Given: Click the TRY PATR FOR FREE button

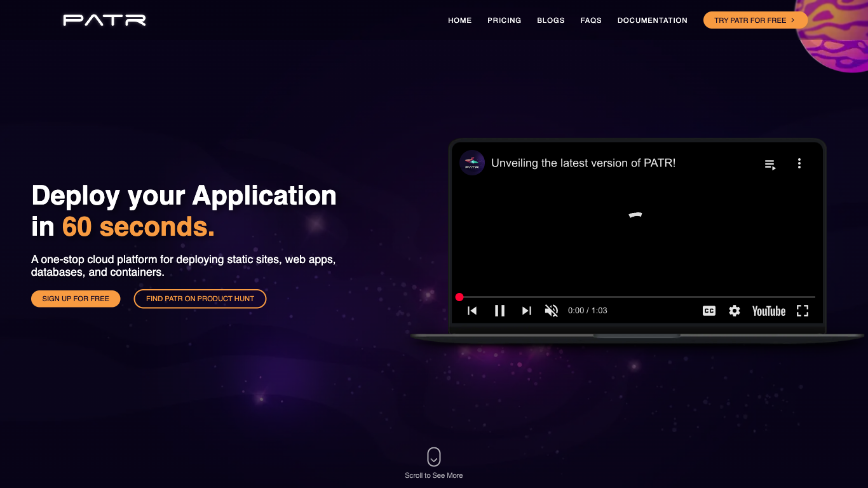Looking at the screenshot, I should pos(756,20).
